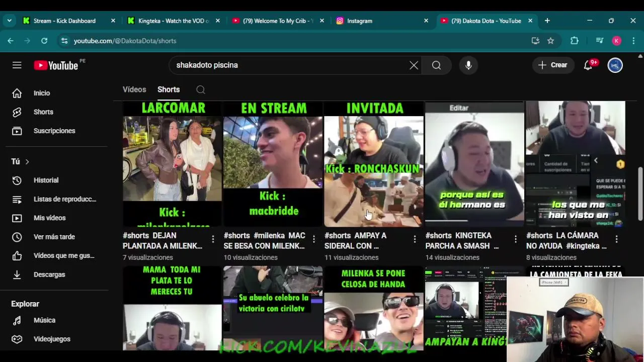Image resolution: width=644 pixels, height=362 pixels.
Task: Open the channel Vídeos tab
Action: click(134, 89)
